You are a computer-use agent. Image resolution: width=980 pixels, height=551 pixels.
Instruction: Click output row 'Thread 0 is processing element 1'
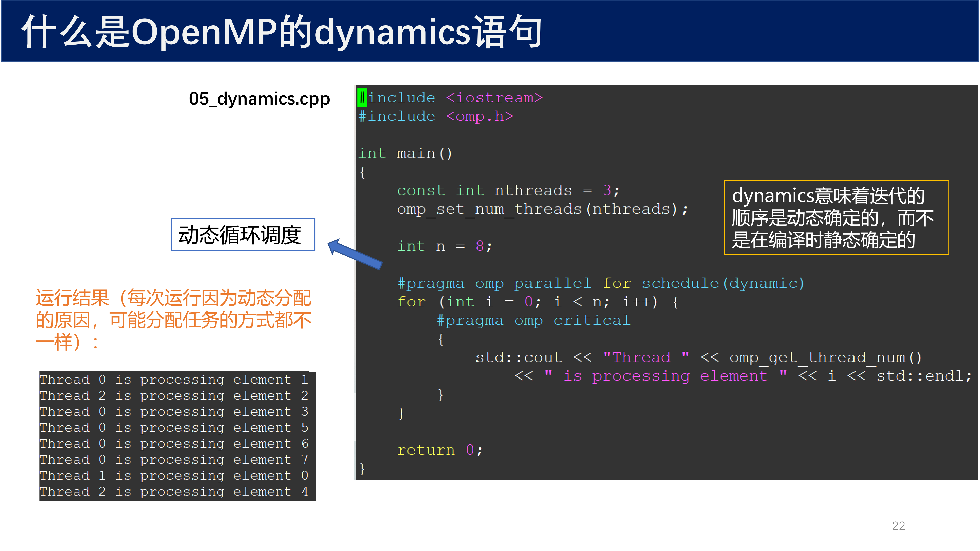174,380
